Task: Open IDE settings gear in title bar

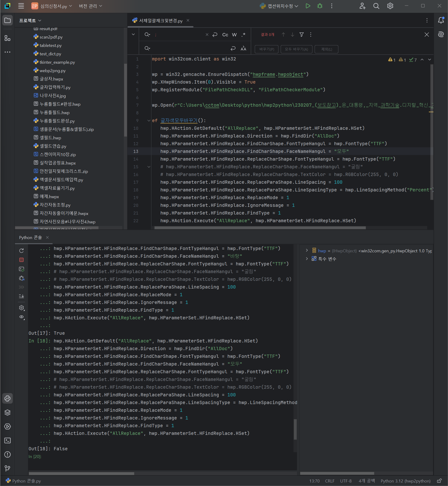Action: click(390, 6)
